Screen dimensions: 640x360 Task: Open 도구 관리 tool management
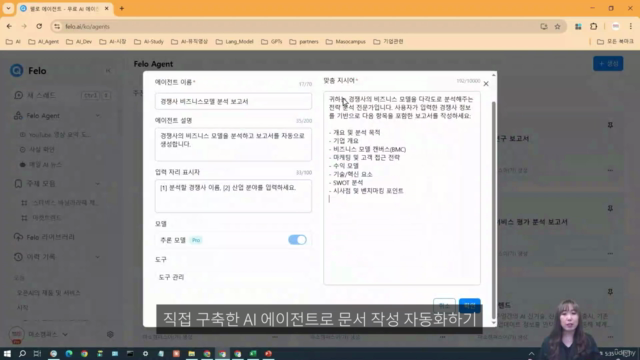171,277
